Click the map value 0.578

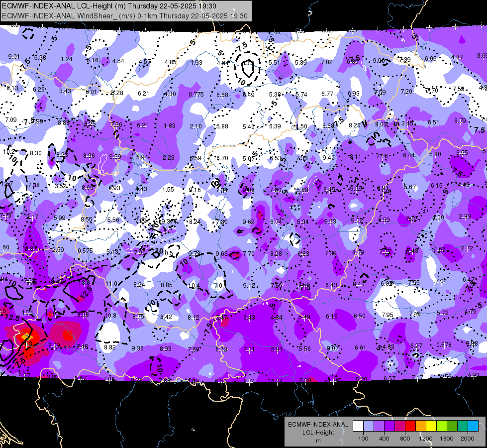(x=444, y=344)
